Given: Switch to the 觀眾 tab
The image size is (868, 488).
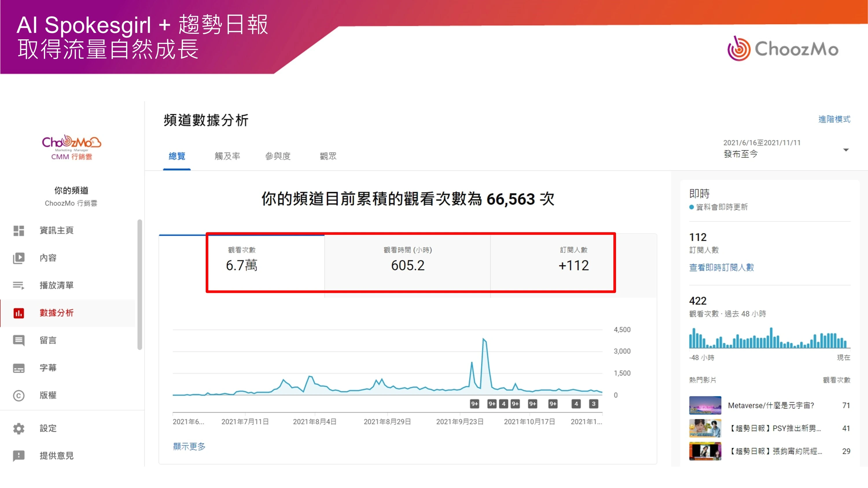Looking at the screenshot, I should (328, 156).
